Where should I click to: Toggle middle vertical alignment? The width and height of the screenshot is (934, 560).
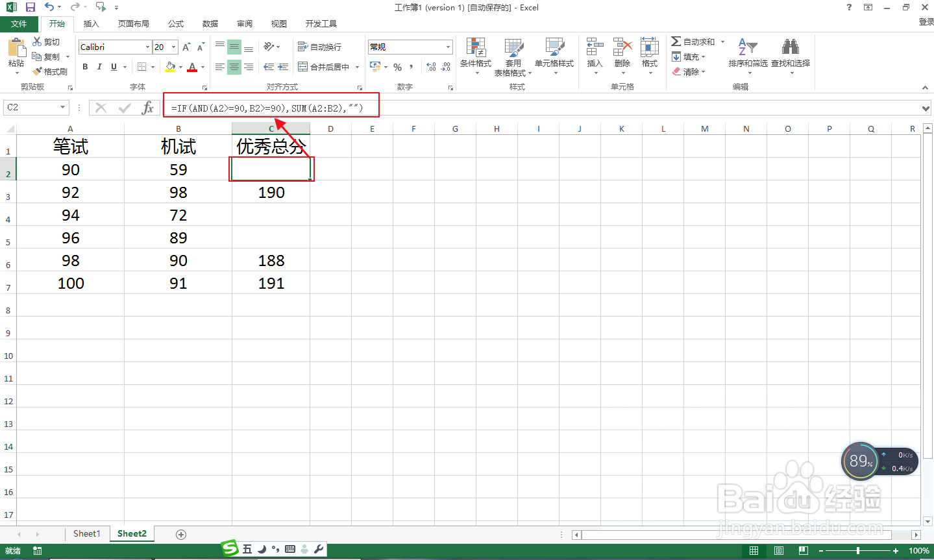click(234, 47)
